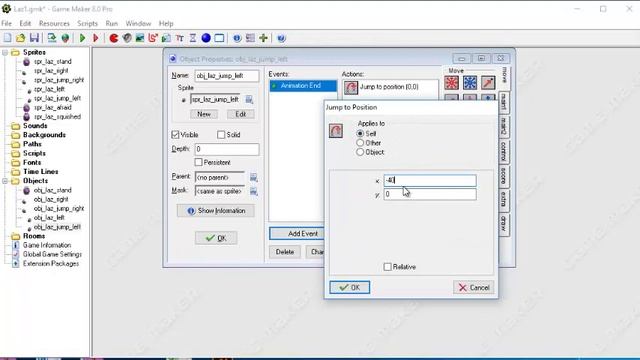Click the New sprite button
The width and height of the screenshot is (640, 360).
[204, 114]
